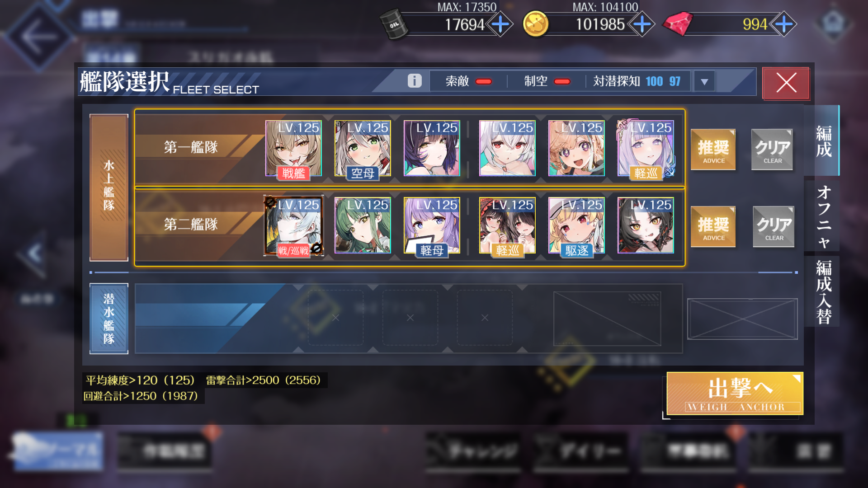Select the 編成 tab
The width and height of the screenshot is (868, 488).
tap(823, 141)
